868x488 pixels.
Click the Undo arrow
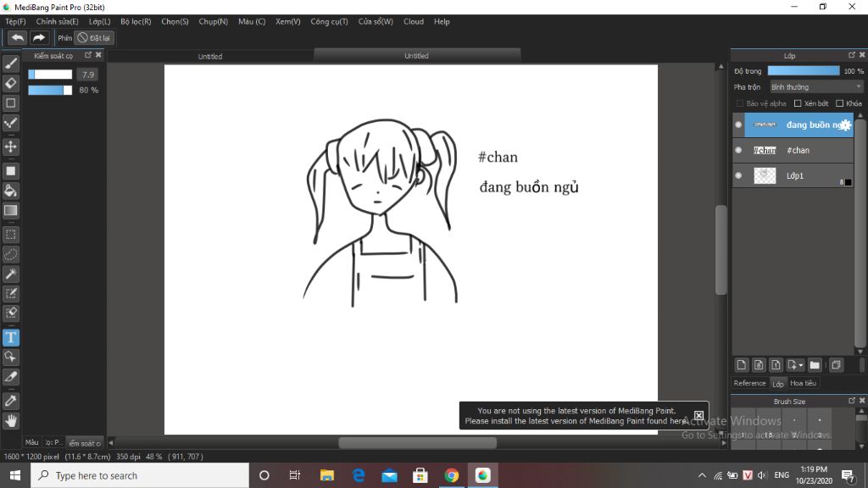click(x=18, y=37)
